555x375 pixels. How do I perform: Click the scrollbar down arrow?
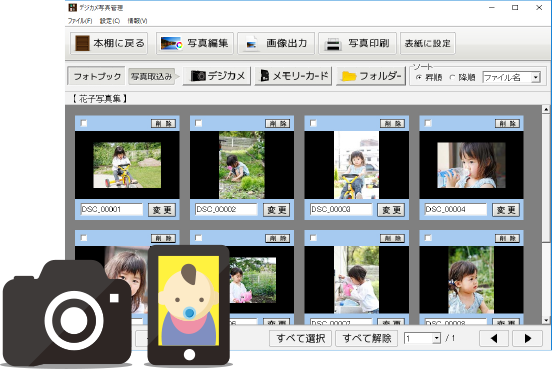(546, 320)
